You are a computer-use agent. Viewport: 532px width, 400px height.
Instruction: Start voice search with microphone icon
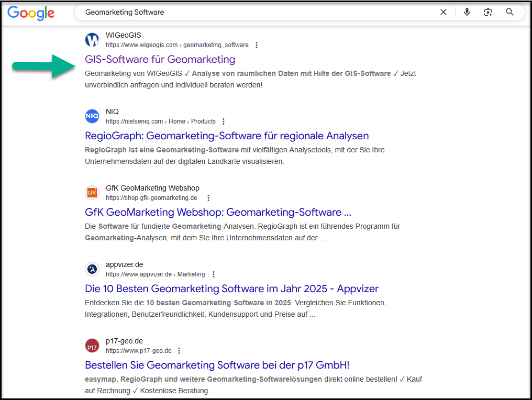tap(467, 12)
